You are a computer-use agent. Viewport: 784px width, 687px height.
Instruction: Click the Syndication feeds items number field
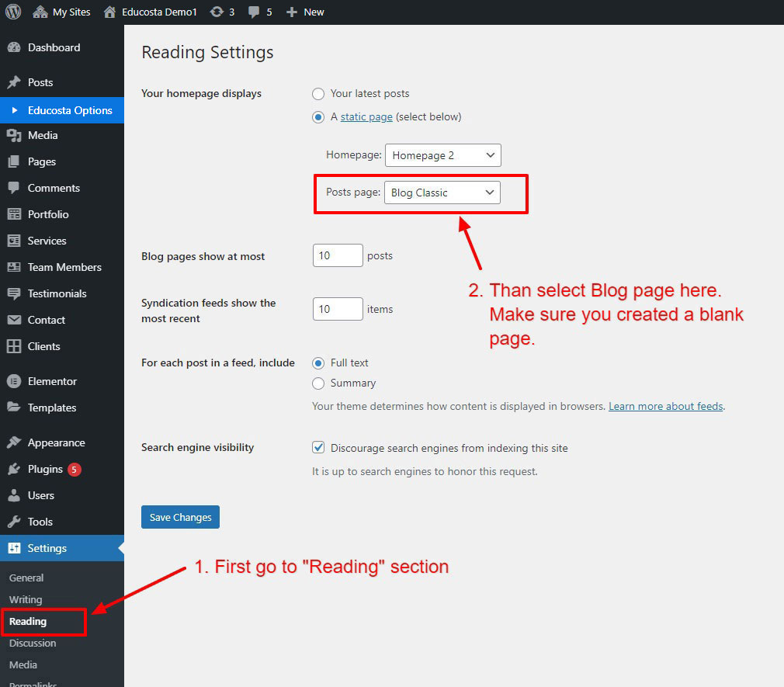pos(338,309)
